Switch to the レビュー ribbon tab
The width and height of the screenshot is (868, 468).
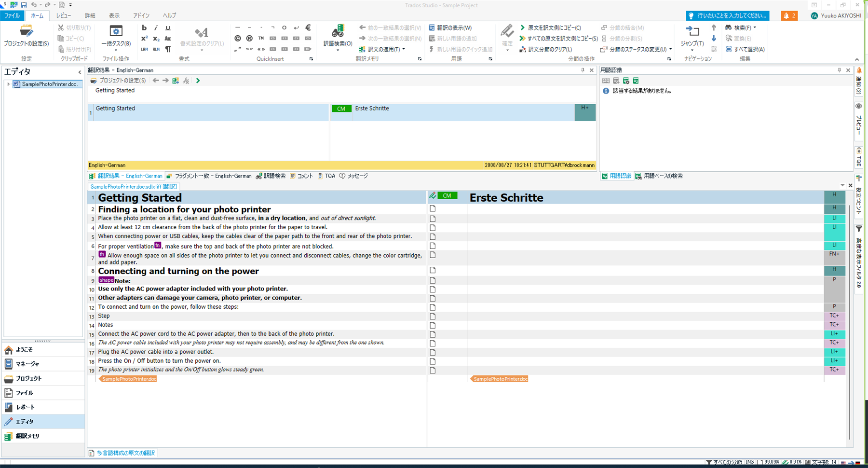coord(64,16)
